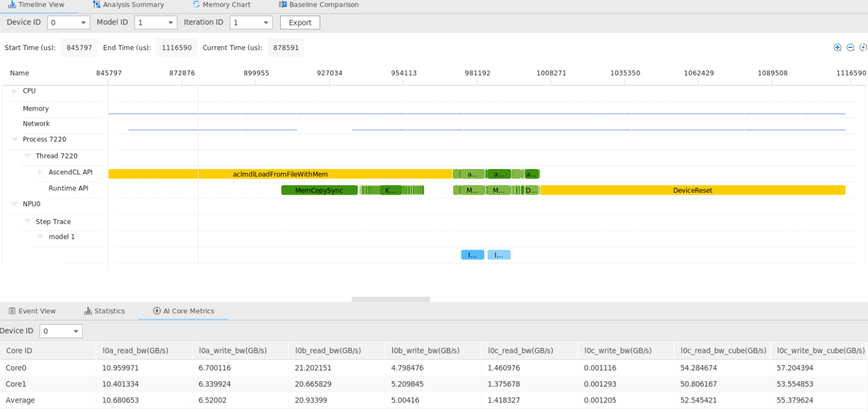The width and height of the screenshot is (868, 412).
Task: Switch to the Timeline View tab
Action: point(36,5)
